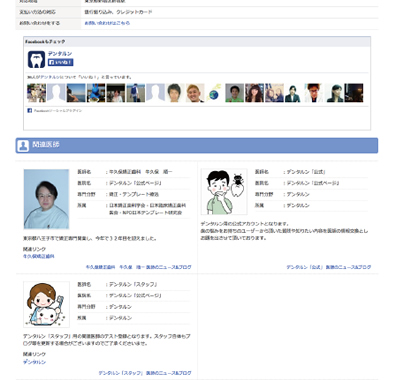The image size is (396, 380).
Task: Click the small Facebook social plugin icon
Action: 29,110
